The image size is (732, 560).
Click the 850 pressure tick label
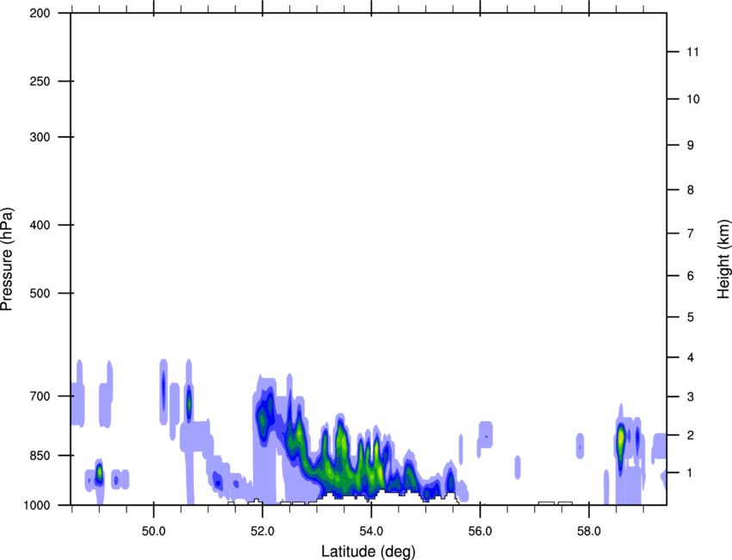(40, 456)
